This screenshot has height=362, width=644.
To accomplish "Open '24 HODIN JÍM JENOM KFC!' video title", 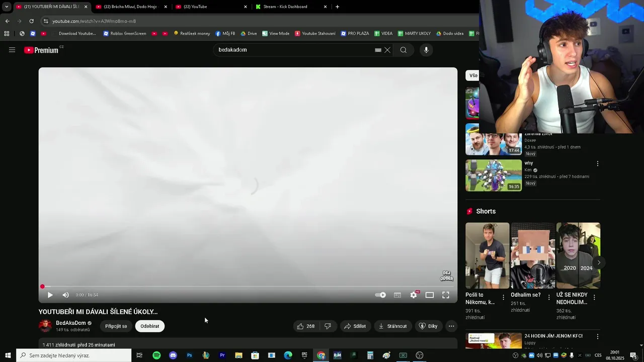I will [x=553, y=336].
